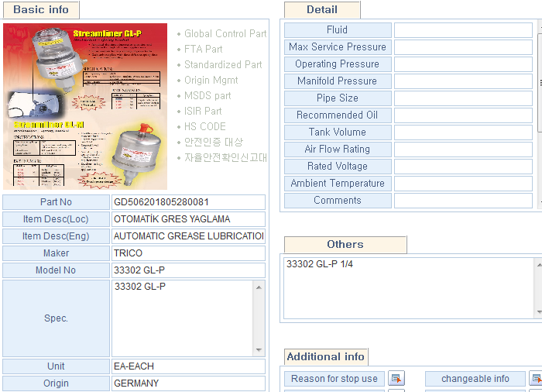
Task: Click the 안전인증 대상 item
Action: coord(214,142)
